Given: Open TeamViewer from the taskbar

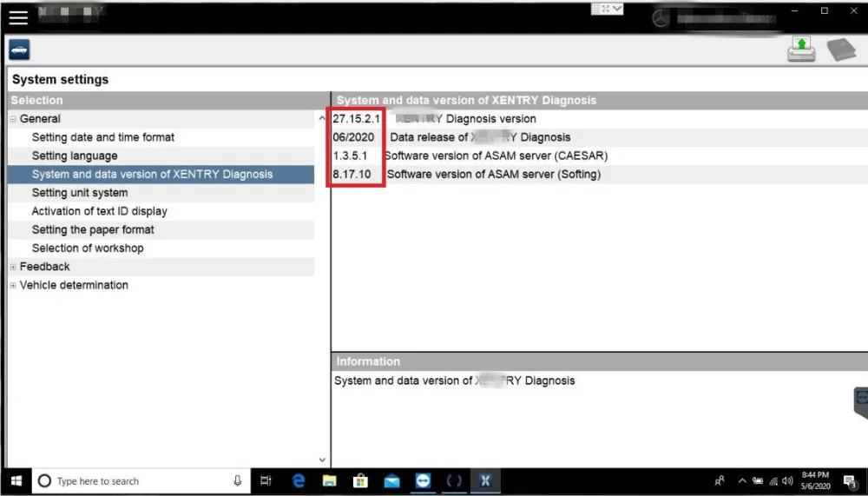Looking at the screenshot, I should pyautogui.click(x=423, y=481).
